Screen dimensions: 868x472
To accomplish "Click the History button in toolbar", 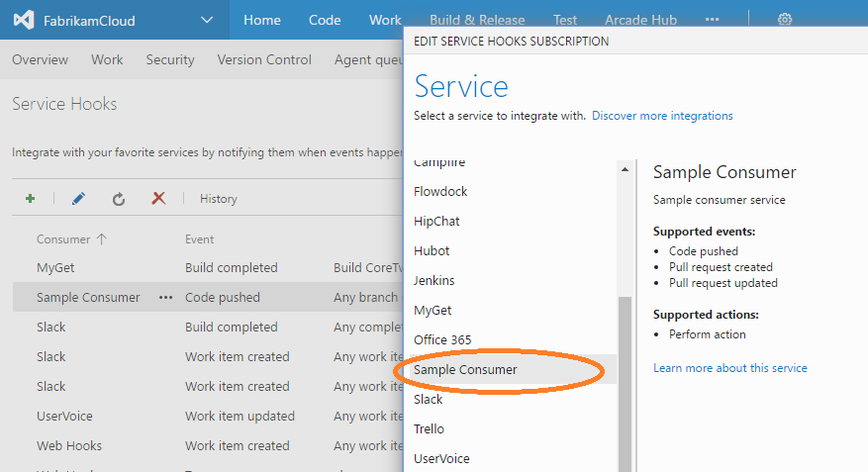I will [219, 199].
